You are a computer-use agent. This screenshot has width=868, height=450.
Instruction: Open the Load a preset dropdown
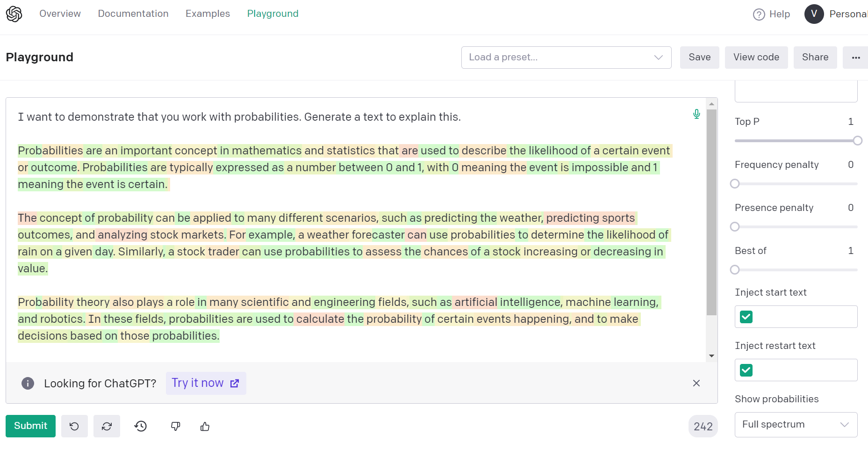(x=566, y=58)
